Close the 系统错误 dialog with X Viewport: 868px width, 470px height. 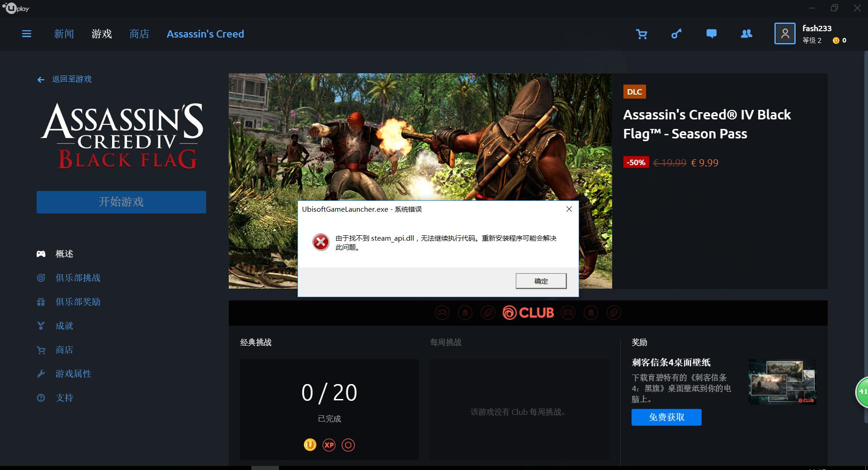click(x=569, y=209)
